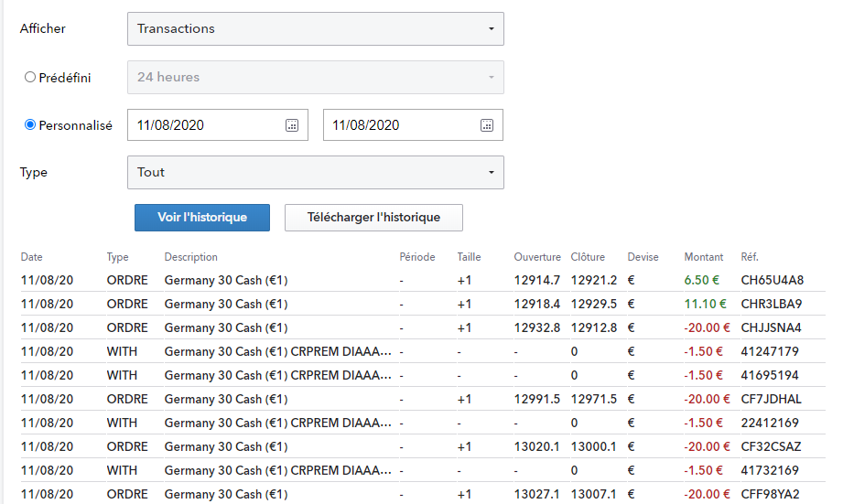The image size is (843, 504).
Task: Expand the Afficher Transactions dropdown
Action: pos(315,28)
